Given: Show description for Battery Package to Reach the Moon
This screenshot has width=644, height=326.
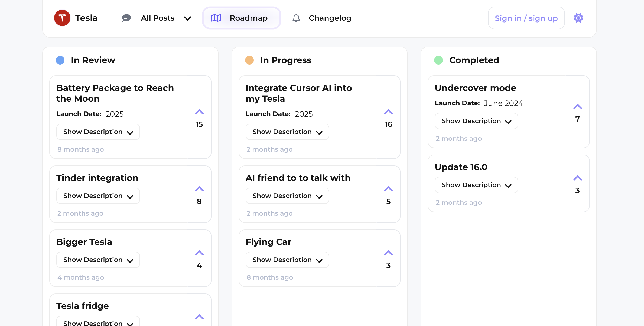Looking at the screenshot, I should click(x=98, y=132).
